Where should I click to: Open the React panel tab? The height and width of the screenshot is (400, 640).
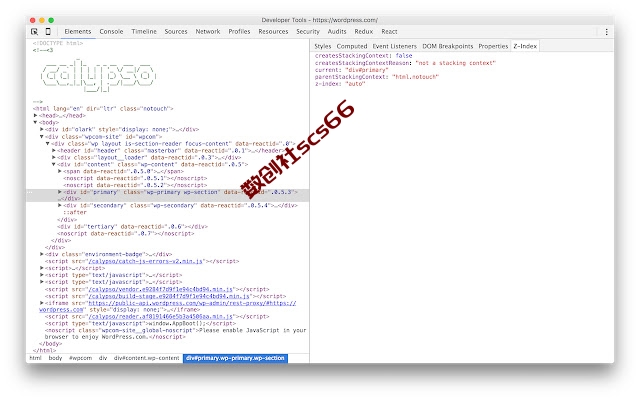pyautogui.click(x=389, y=31)
